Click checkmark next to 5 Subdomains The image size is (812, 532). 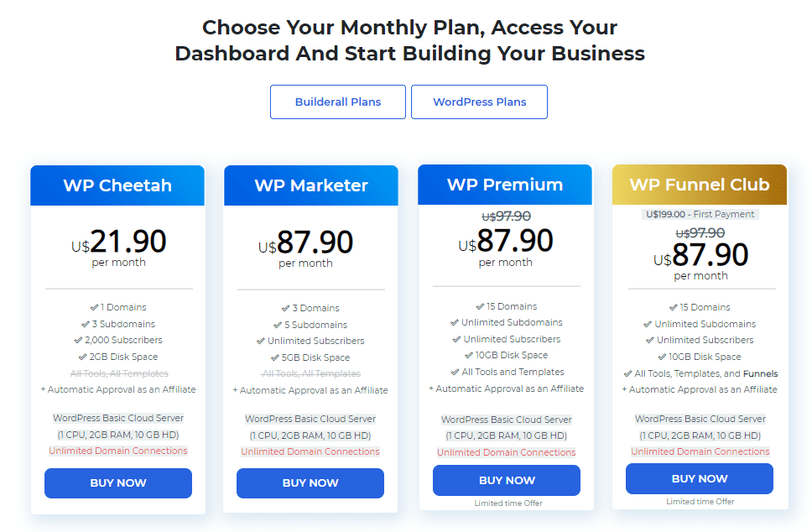(278, 325)
